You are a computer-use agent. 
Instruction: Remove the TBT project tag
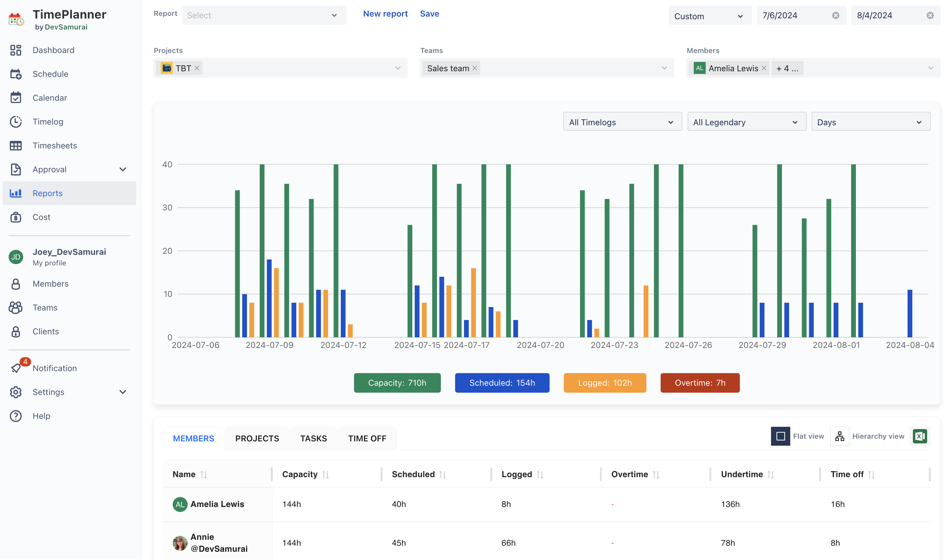click(x=197, y=68)
